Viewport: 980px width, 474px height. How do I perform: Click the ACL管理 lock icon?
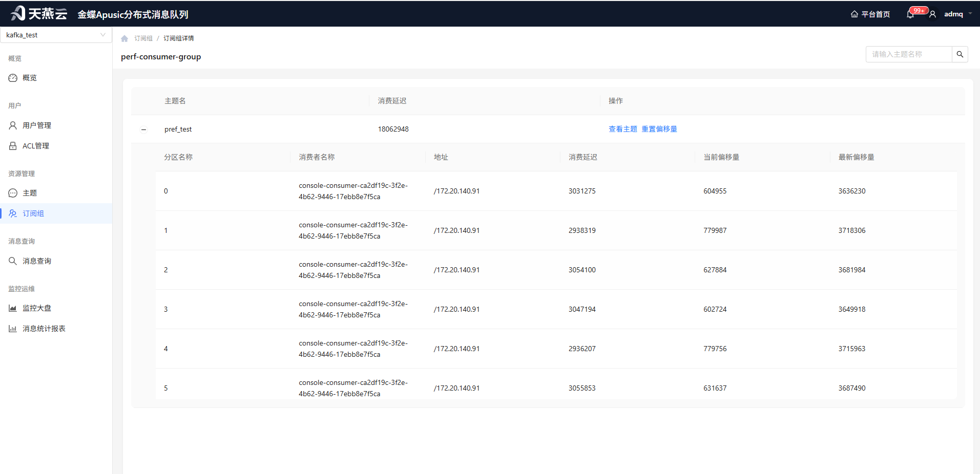[x=13, y=146]
